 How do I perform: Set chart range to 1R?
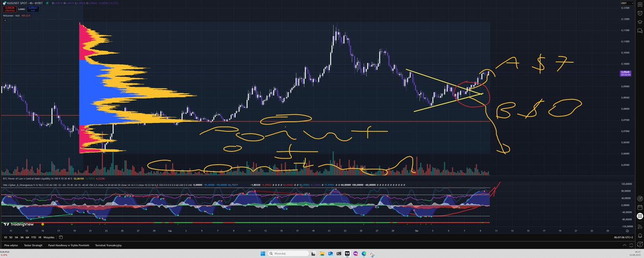tap(40, 237)
